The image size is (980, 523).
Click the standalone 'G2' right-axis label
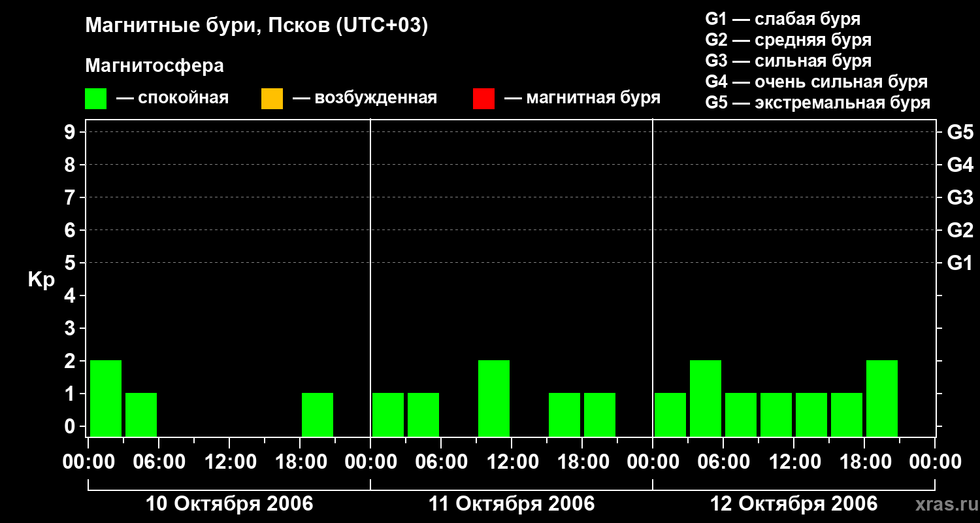tap(960, 230)
